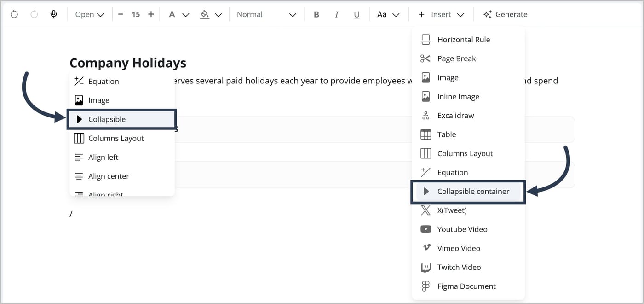Select Image in the Insert menu
Screen dimensions: 644x304
[x=468, y=77]
